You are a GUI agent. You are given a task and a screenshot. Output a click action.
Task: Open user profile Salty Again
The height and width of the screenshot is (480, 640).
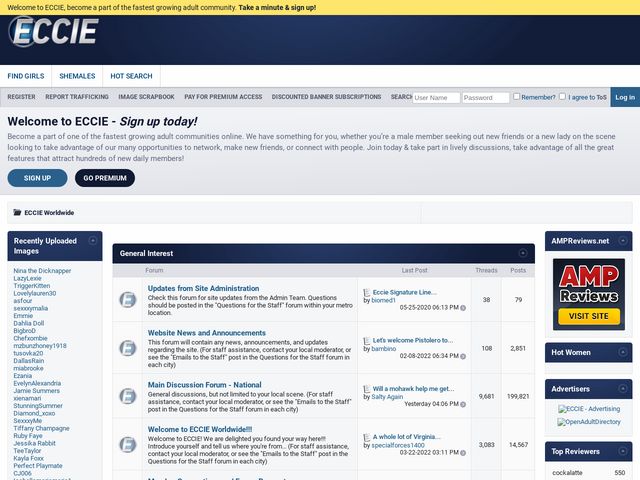[387, 397]
